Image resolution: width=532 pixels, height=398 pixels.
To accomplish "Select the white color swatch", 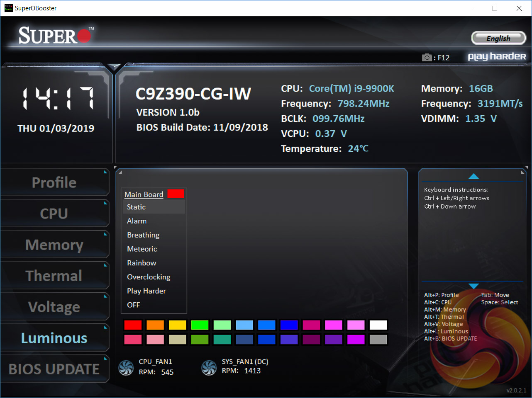I will coord(378,325).
